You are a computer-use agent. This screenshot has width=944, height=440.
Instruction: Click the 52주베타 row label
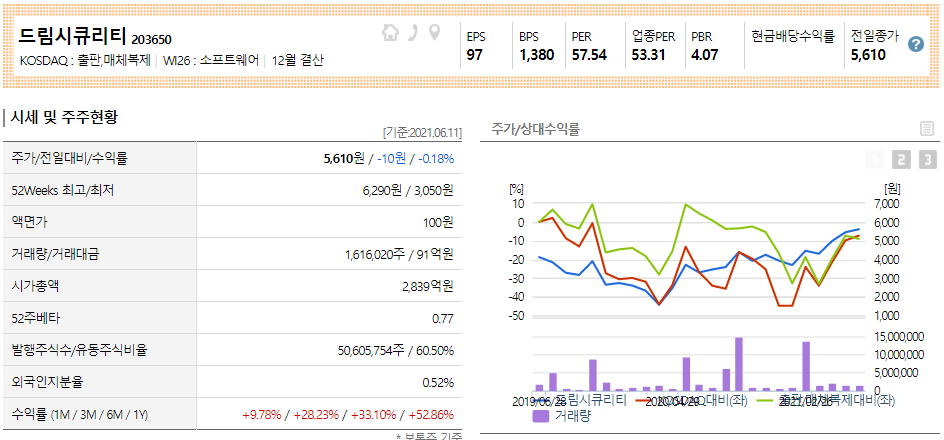[36, 318]
